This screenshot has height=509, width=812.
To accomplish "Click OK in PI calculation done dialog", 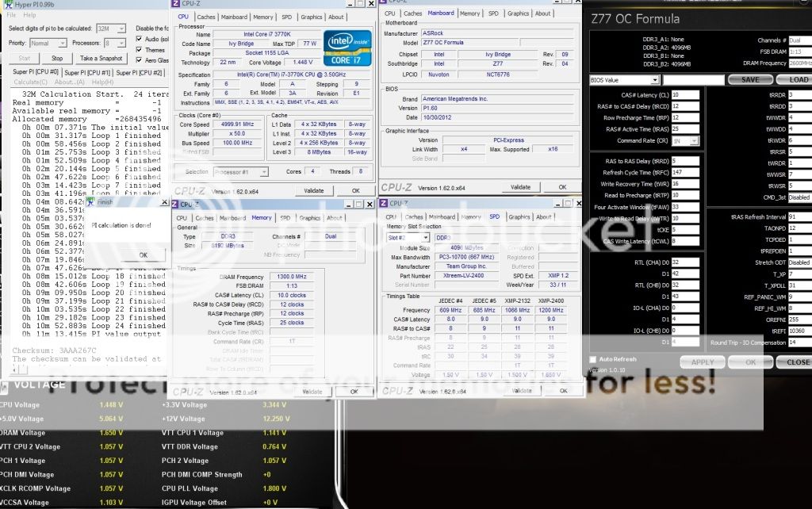I will coord(143,254).
